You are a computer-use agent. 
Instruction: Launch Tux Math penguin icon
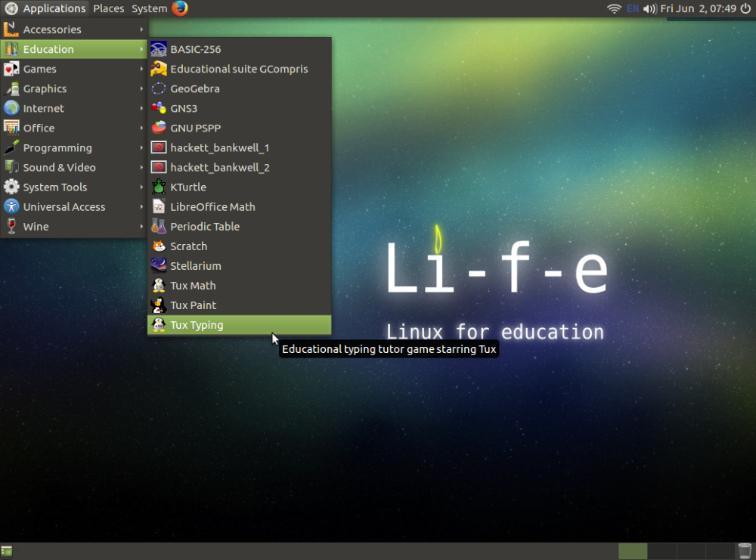click(x=159, y=286)
